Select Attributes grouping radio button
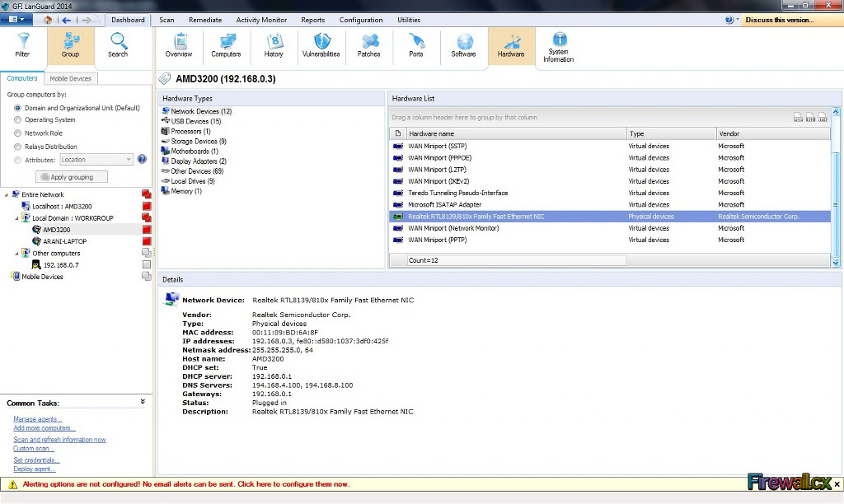 18,161
